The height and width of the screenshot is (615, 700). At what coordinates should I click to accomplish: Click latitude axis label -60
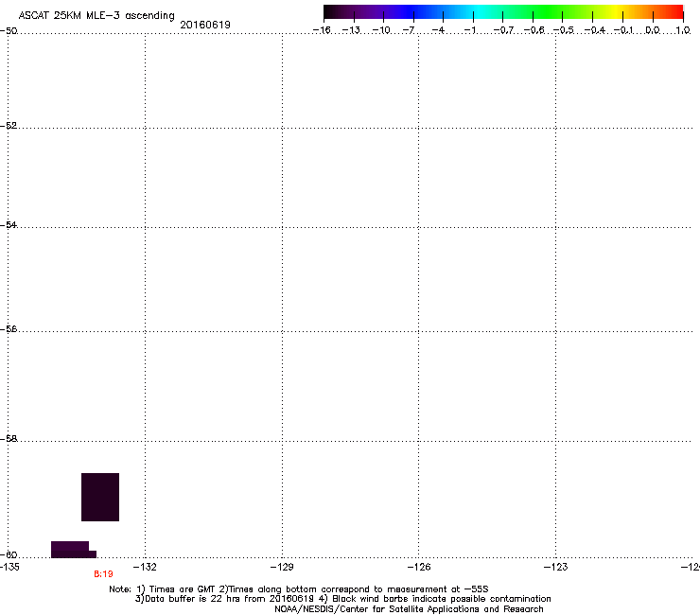click(9, 555)
